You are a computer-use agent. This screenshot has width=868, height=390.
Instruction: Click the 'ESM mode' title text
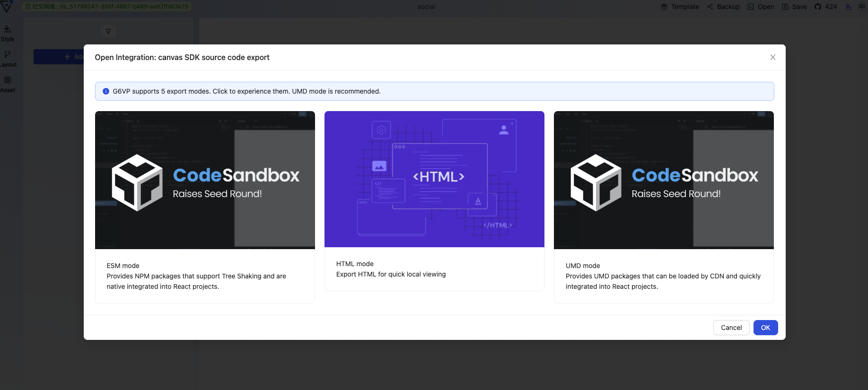pos(123,266)
